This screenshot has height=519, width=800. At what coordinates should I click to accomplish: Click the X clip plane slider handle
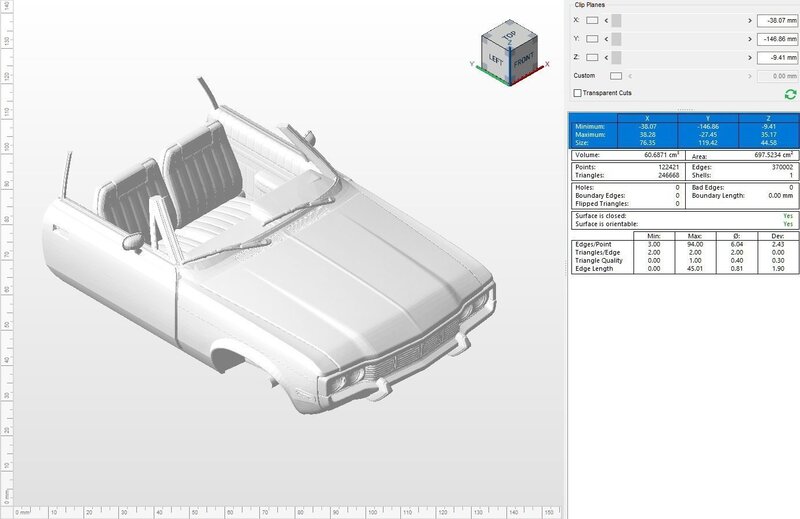617,20
